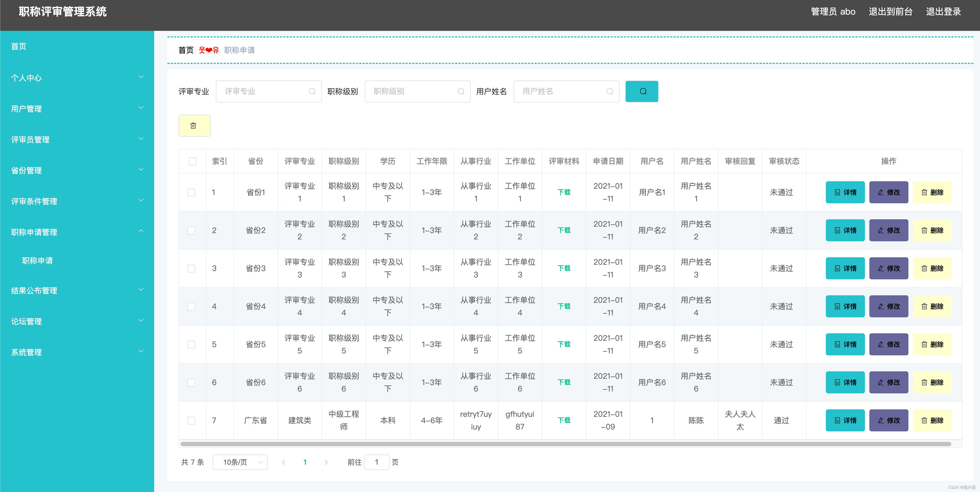Click magnifier icon in 评审专业 field
980x492 pixels.
pos(312,91)
